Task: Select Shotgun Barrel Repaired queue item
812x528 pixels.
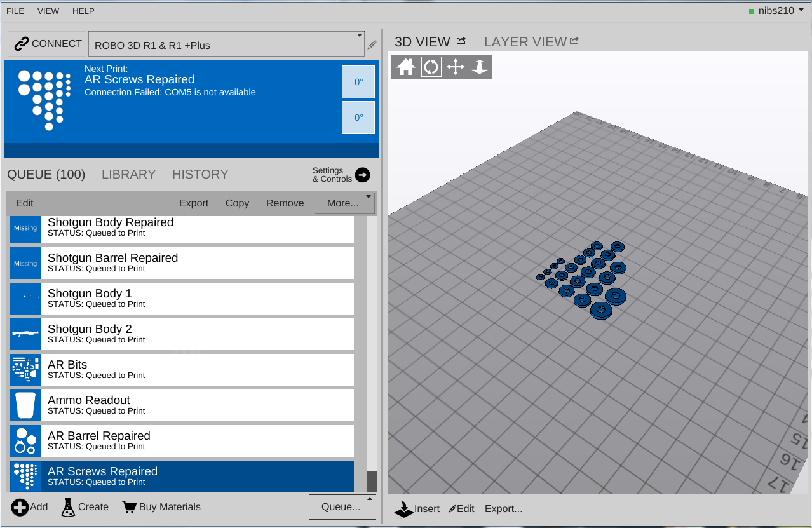Action: tap(182, 262)
